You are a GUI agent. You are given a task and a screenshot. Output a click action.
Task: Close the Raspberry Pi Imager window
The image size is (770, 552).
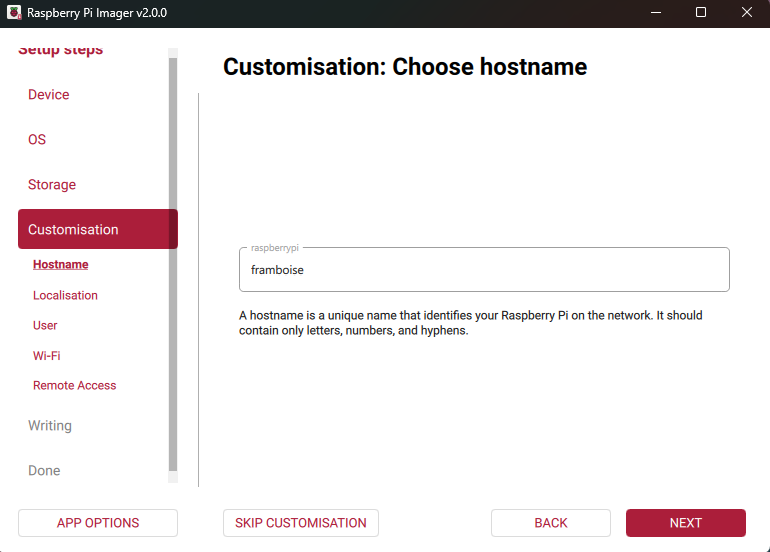[747, 13]
